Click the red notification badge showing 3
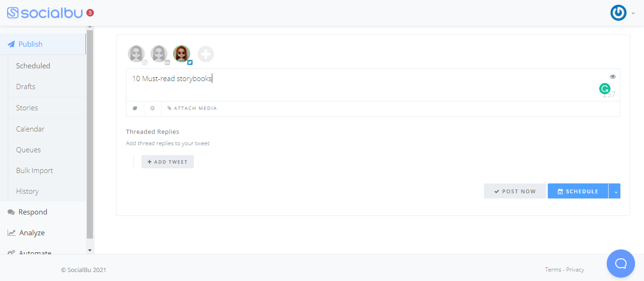The image size is (644, 281). (x=90, y=13)
